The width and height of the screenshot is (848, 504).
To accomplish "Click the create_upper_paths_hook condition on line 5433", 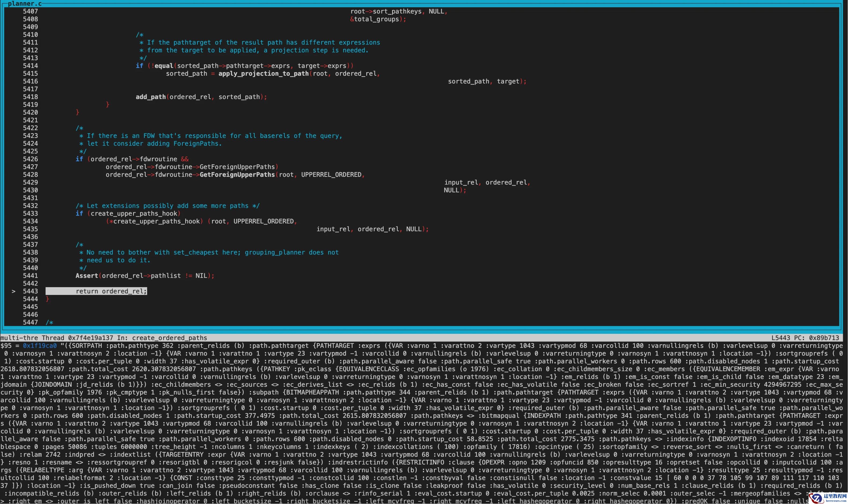I will 134,213.
